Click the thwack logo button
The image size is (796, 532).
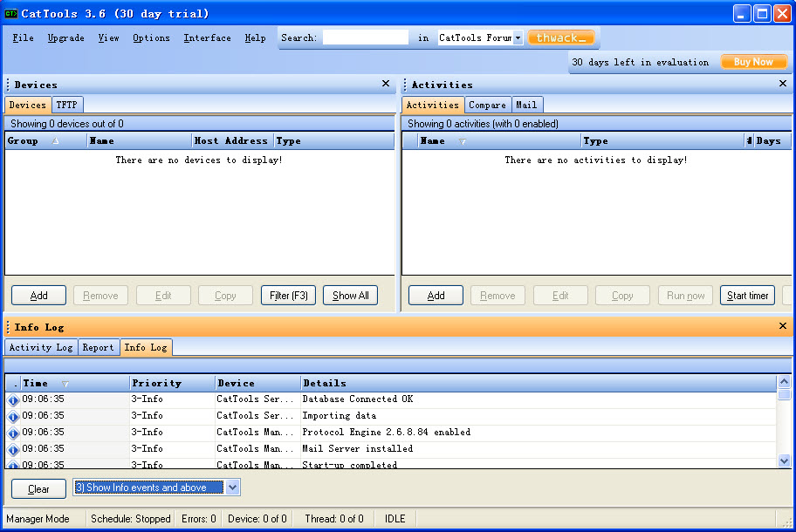tap(561, 38)
